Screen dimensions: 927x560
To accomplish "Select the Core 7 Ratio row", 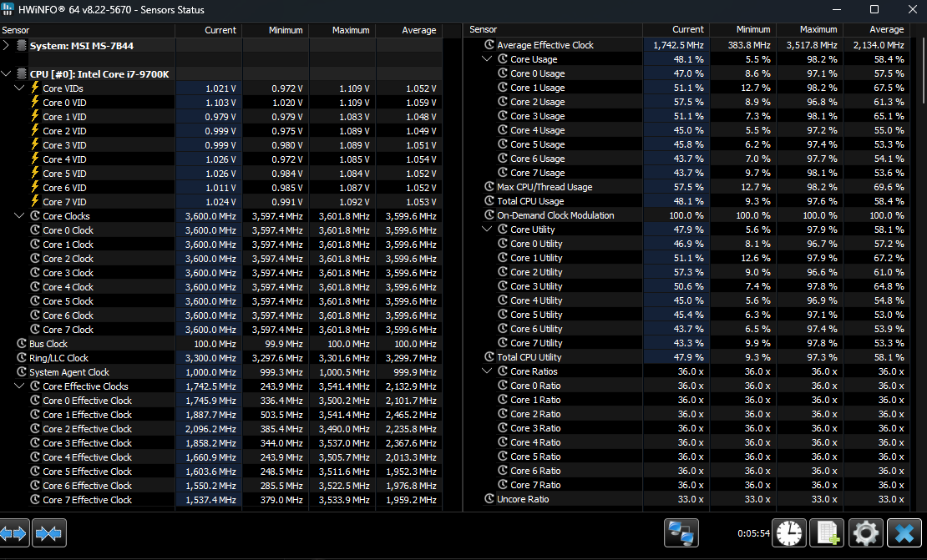I will (688, 484).
